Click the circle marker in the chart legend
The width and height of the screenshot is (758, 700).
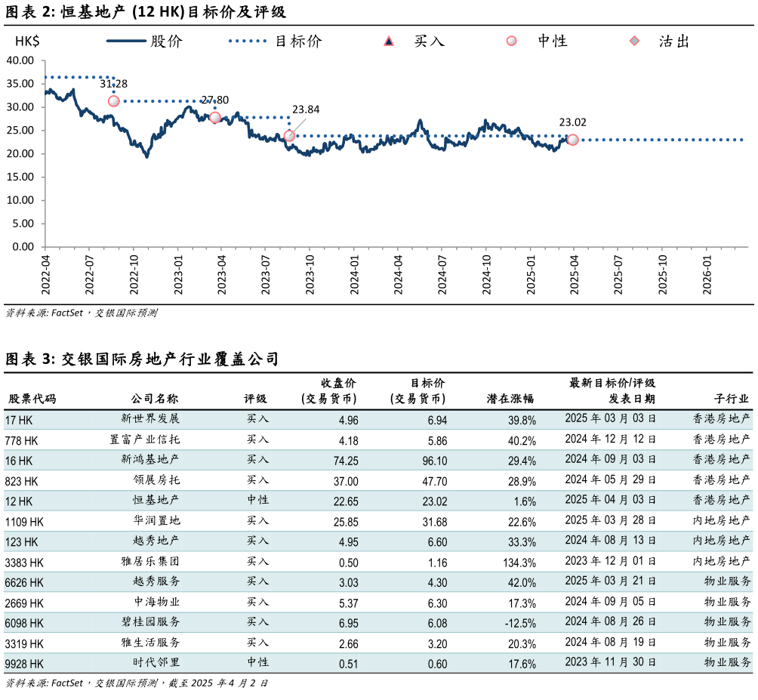coord(511,41)
